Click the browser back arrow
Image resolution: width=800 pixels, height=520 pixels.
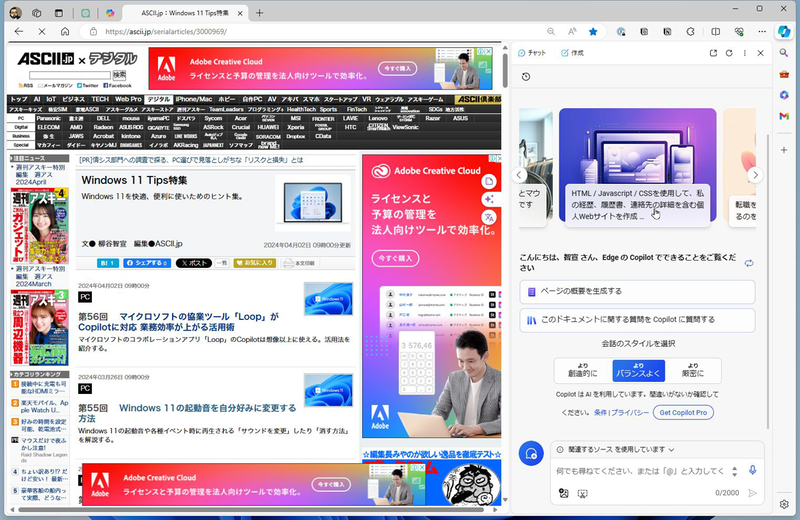[19, 32]
